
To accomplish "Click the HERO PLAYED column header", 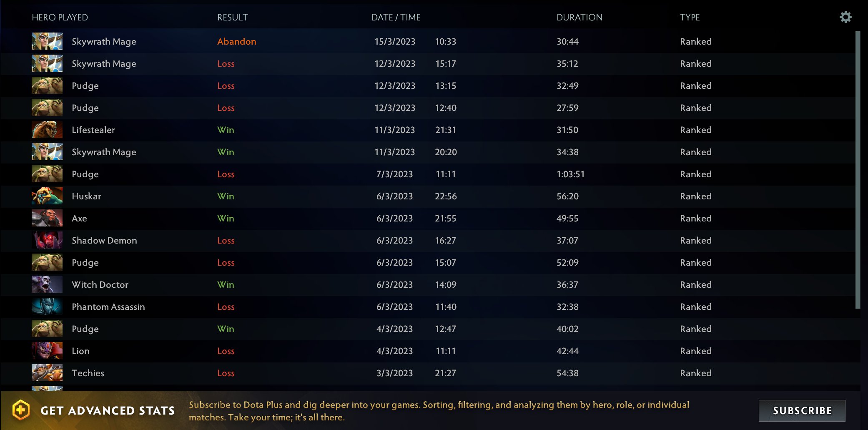I will [60, 17].
